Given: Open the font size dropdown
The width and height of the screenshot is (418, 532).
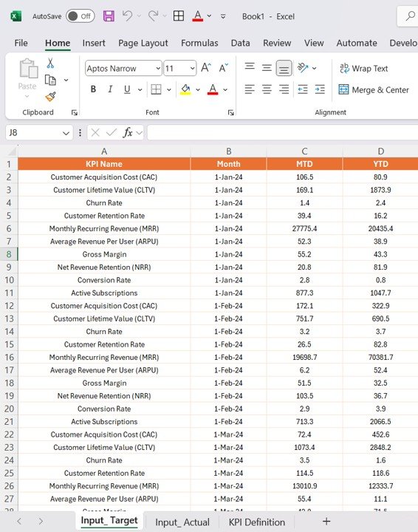Looking at the screenshot, I should 192,69.
